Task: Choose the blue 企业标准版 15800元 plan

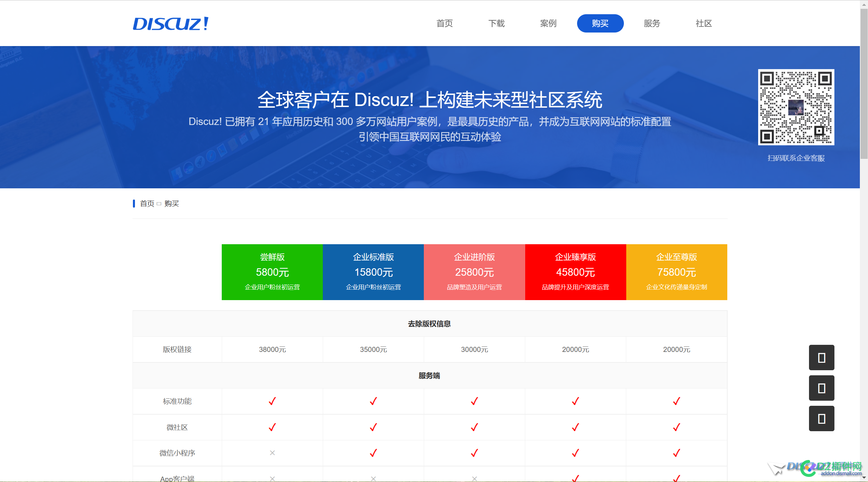Action: pyautogui.click(x=373, y=272)
